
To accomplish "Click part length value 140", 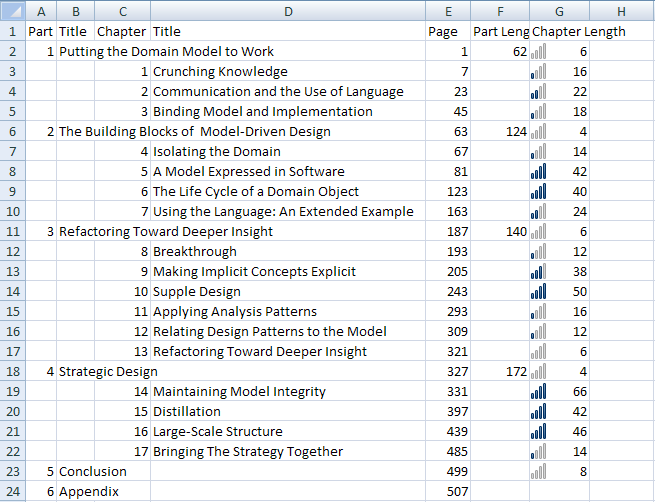I will click(500, 231).
